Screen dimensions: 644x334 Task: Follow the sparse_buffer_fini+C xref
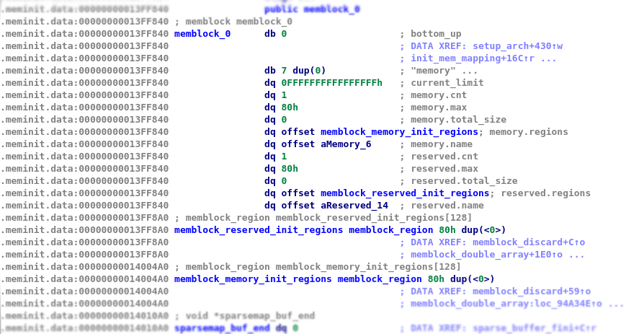pos(535,328)
